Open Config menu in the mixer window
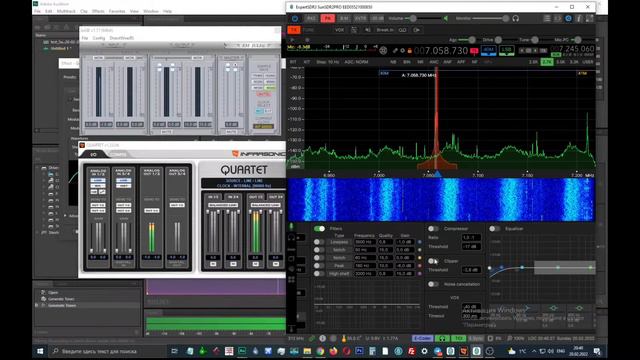This screenshot has width=640, height=360. [x=99, y=38]
